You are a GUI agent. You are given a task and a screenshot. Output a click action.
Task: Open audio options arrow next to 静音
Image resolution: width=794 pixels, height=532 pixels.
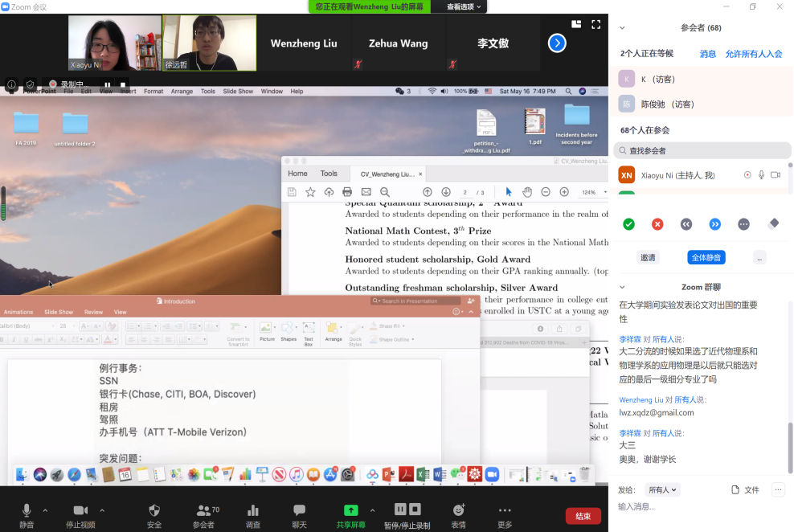pyautogui.click(x=45, y=511)
